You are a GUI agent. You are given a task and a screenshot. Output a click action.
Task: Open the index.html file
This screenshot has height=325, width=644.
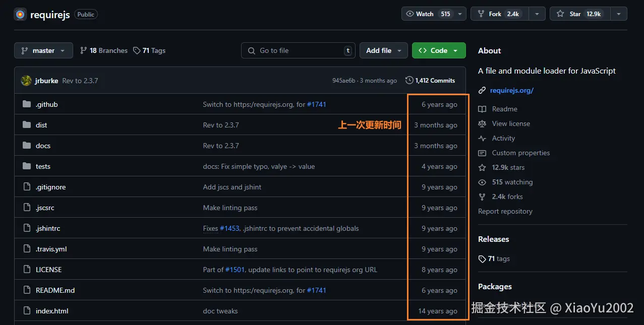pos(52,311)
